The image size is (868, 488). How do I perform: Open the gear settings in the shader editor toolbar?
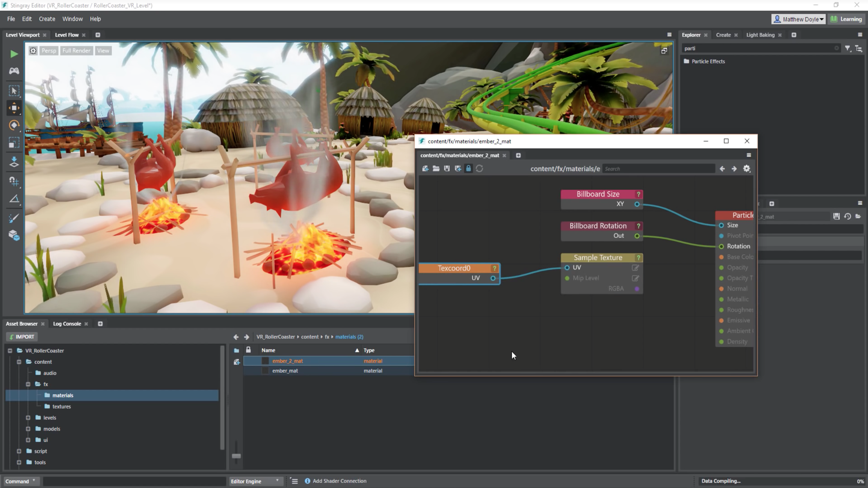click(x=746, y=169)
